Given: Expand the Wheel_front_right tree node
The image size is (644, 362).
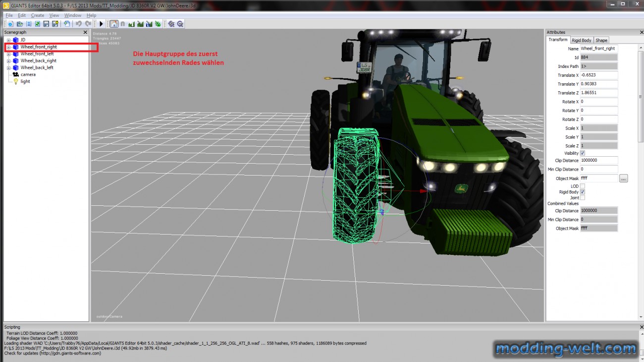Looking at the screenshot, I should click(x=8, y=47).
